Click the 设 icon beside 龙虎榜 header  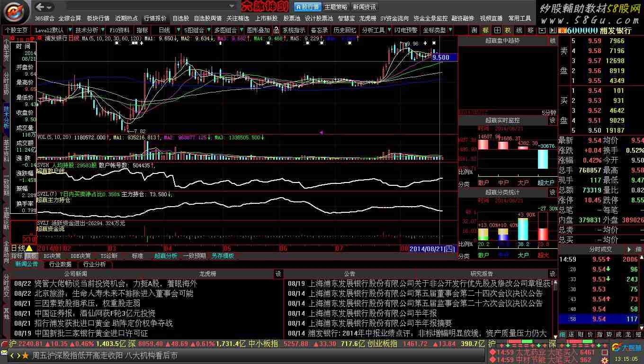[x=278, y=273]
